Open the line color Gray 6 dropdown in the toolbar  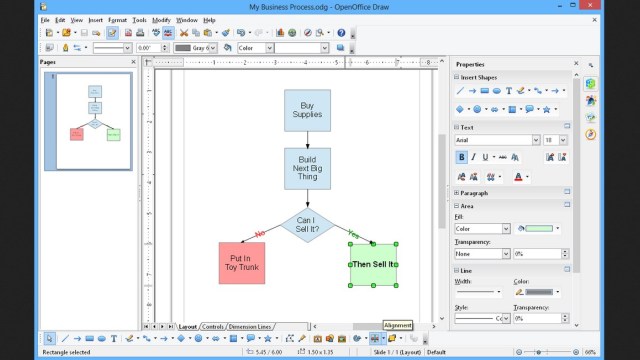[x=213, y=48]
